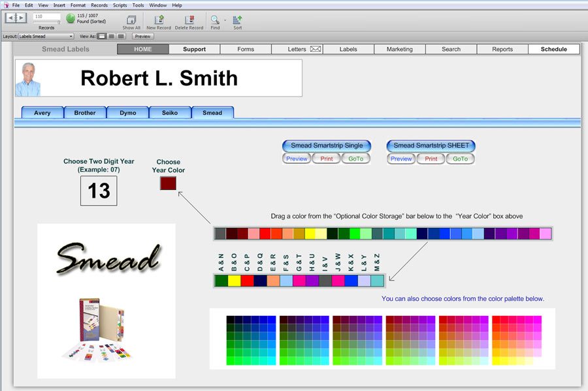Open the Insert menu
Viewport: 588px width, 391px height.
tap(59, 5)
